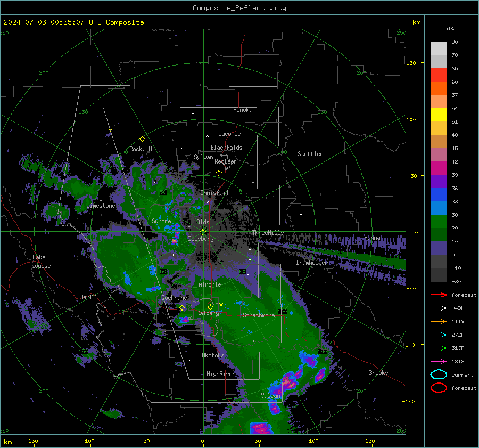479x448 pixels.
Task: Click the slate purple swatch above 0 dBZ
Action: click(x=439, y=248)
